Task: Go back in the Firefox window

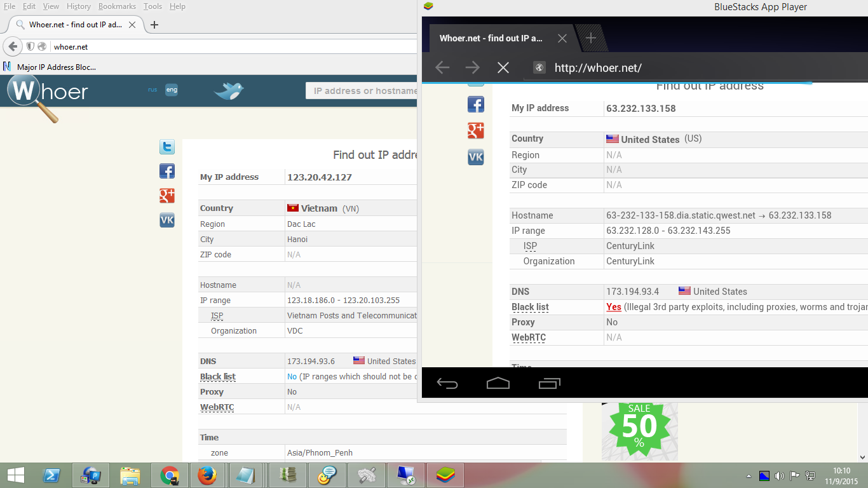Action: tap(13, 46)
